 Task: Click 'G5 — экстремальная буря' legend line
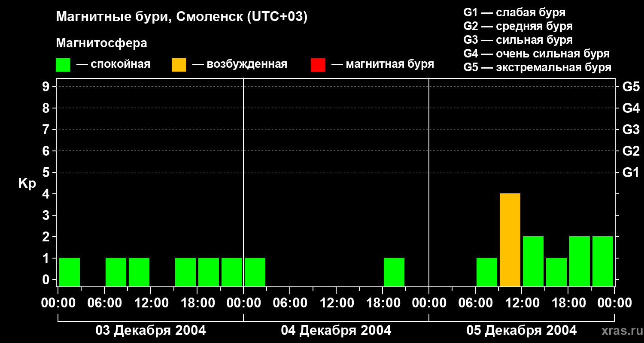coord(537,67)
